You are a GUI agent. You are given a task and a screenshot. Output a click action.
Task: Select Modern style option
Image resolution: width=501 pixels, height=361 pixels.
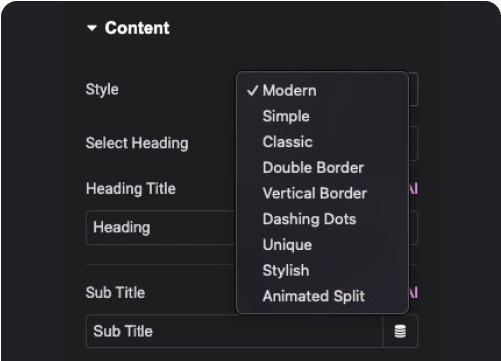click(289, 91)
